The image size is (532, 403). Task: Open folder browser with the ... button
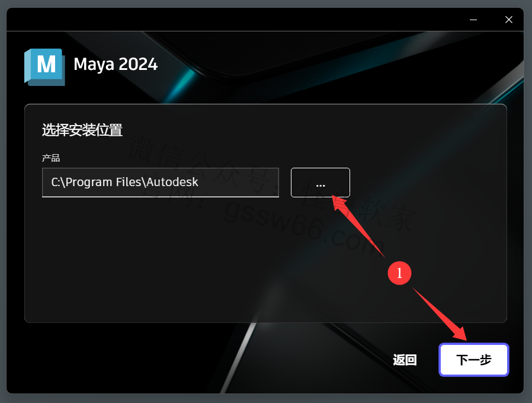pos(321,183)
